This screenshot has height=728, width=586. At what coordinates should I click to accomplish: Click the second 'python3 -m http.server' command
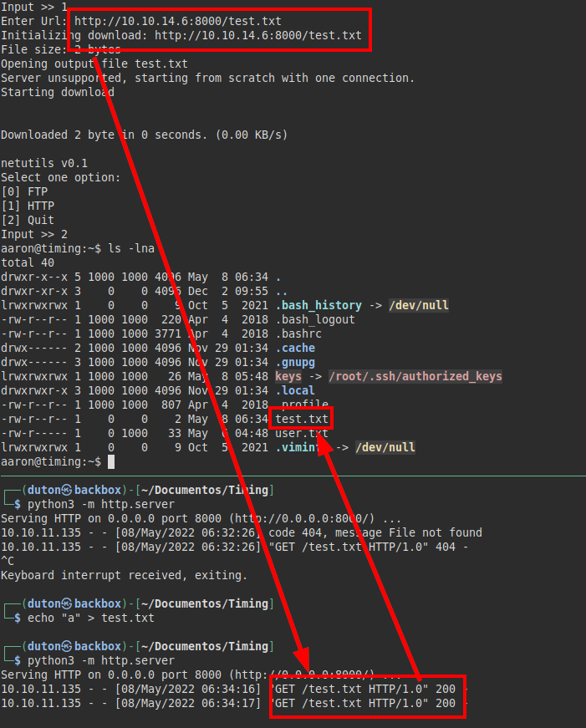click(101, 660)
